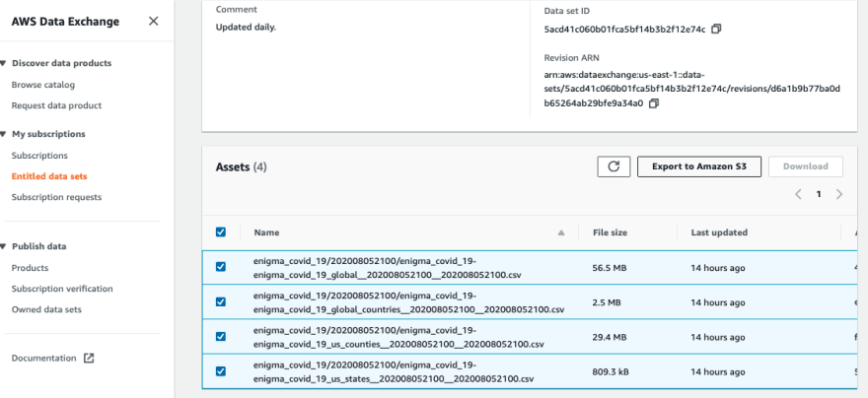Uncheck the us_states csv asset

coord(220,371)
